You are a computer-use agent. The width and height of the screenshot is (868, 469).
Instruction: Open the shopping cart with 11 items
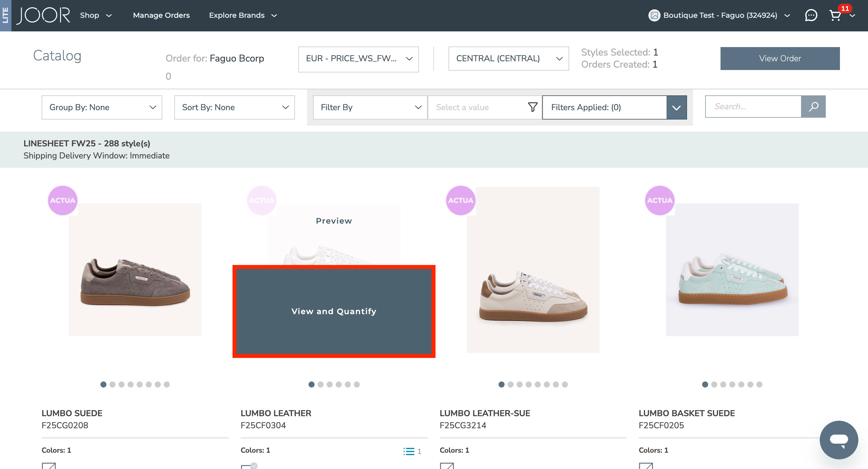(x=835, y=15)
